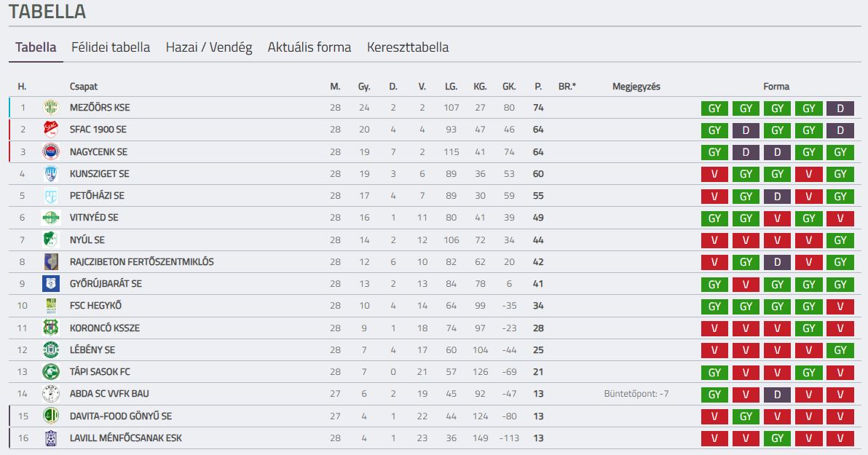Click the Vitnyéd SE club logo
This screenshot has height=455, width=868.
point(51,218)
